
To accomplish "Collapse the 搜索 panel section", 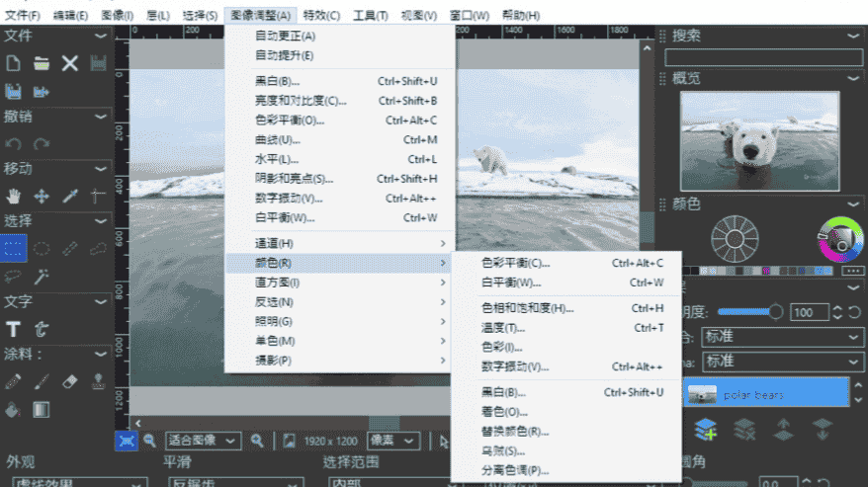I will (x=853, y=36).
